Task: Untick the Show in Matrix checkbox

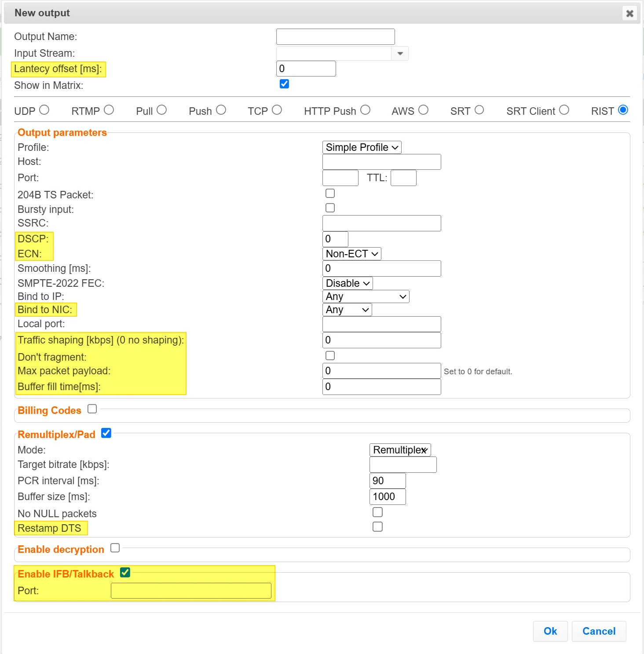Action: (x=284, y=84)
